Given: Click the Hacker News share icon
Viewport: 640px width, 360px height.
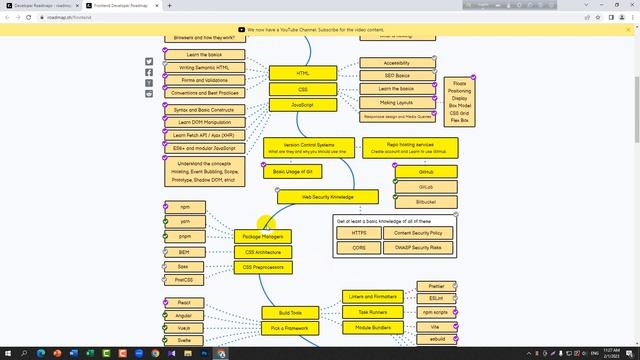Looking at the screenshot, I should (149, 83).
